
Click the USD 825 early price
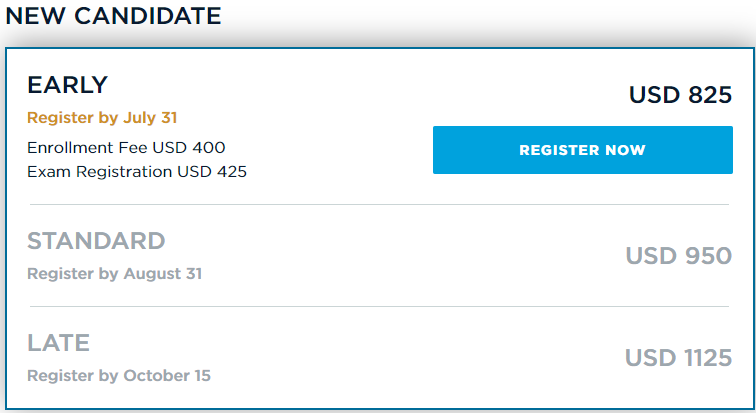point(680,94)
